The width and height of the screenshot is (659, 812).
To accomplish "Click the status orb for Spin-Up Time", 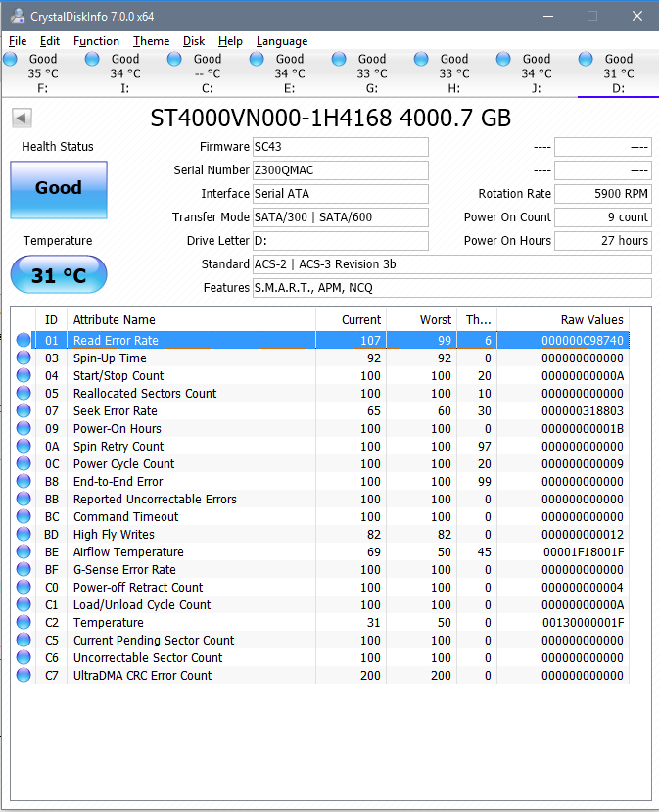I will pos(24,358).
